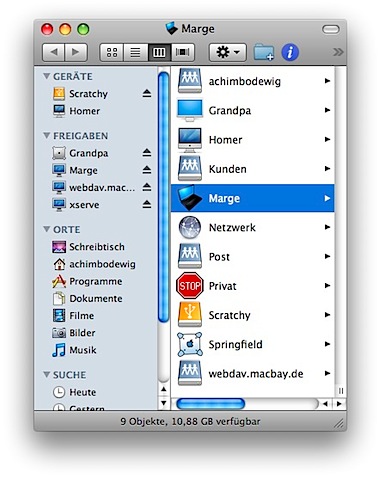Click Marge proxy icon in title bar
Image resolution: width=380 pixels, height=478 pixels.
click(172, 29)
